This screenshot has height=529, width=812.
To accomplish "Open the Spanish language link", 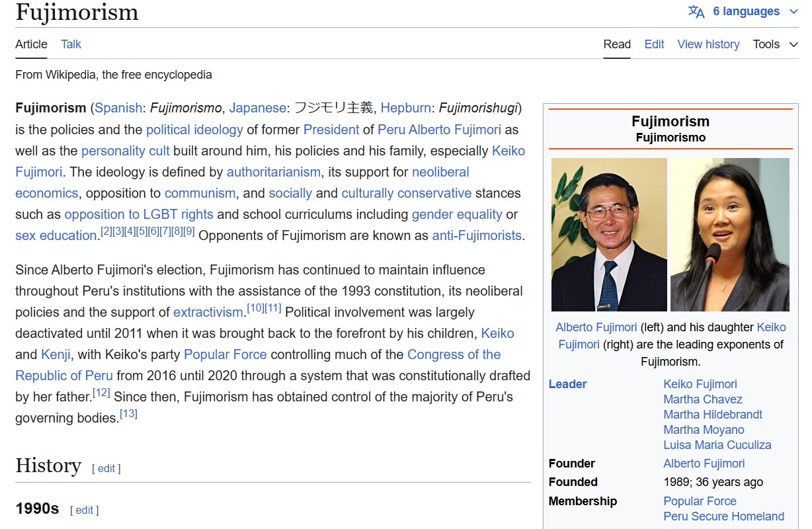I will click(x=118, y=108).
